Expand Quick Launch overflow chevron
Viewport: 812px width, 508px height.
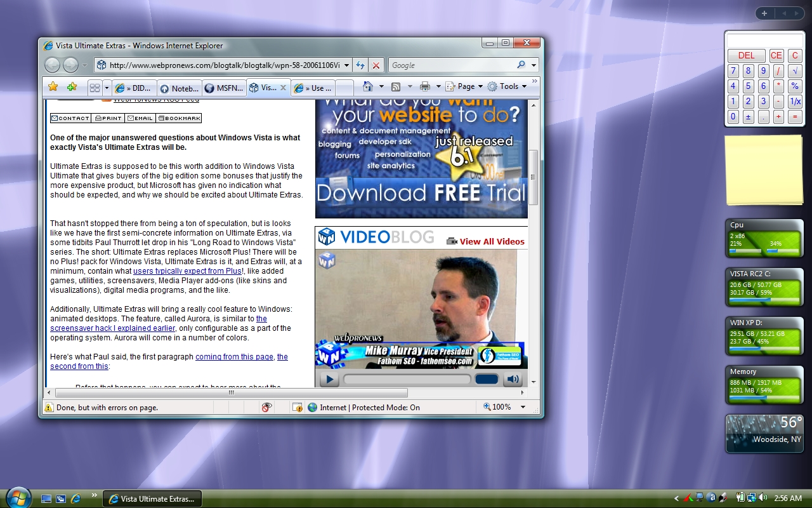95,495
